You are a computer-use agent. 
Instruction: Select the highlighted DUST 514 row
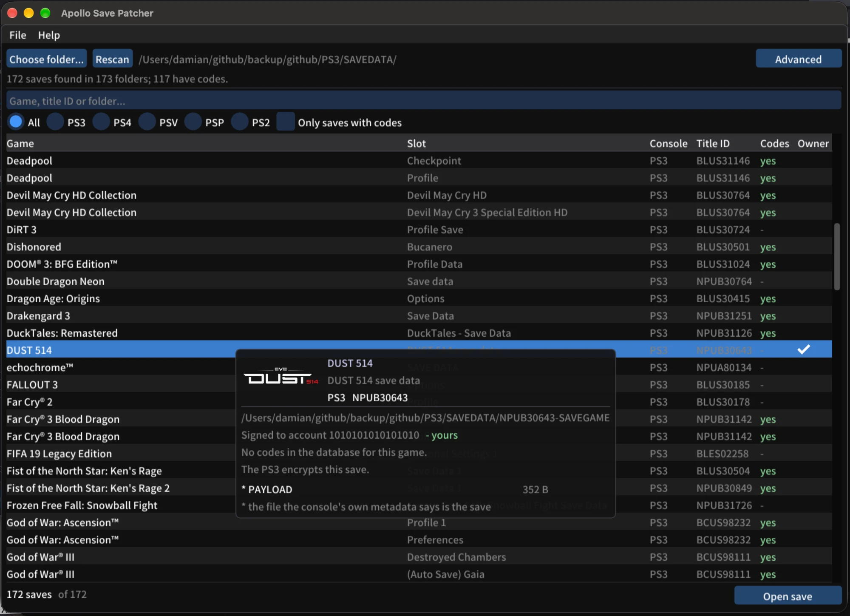tap(419, 349)
